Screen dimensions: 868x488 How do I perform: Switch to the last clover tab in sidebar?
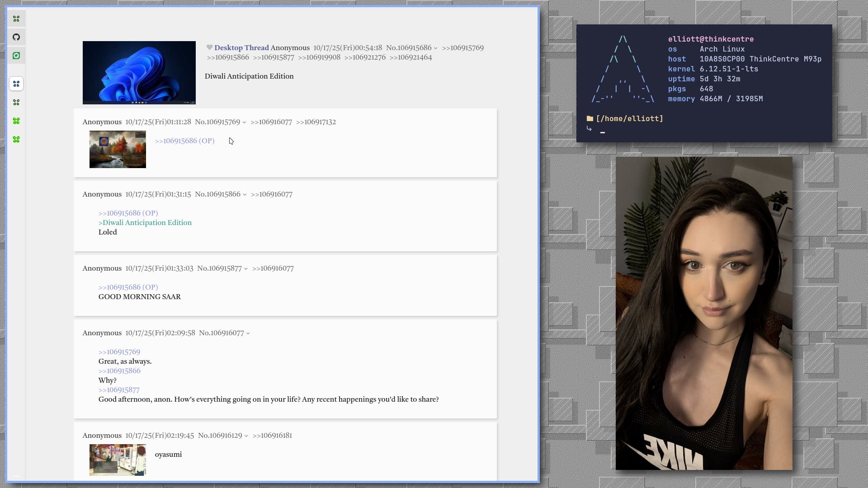click(x=16, y=140)
